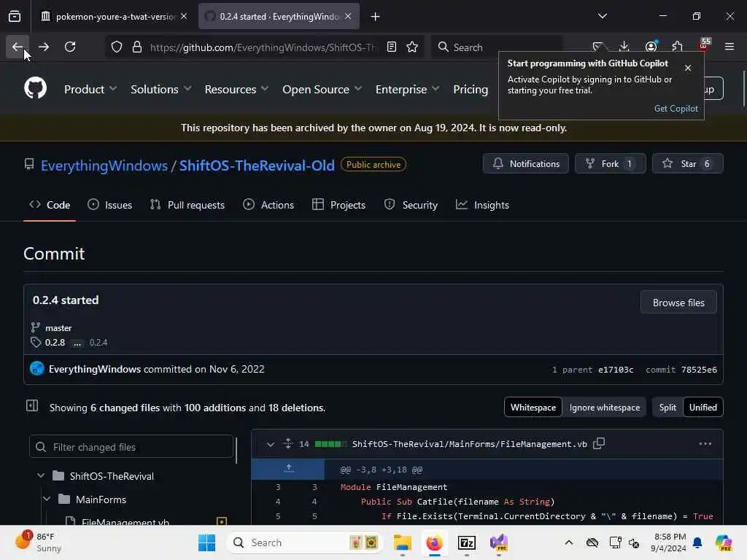Expand the Resources dropdown menu
The width and height of the screenshot is (747, 560).
237,89
